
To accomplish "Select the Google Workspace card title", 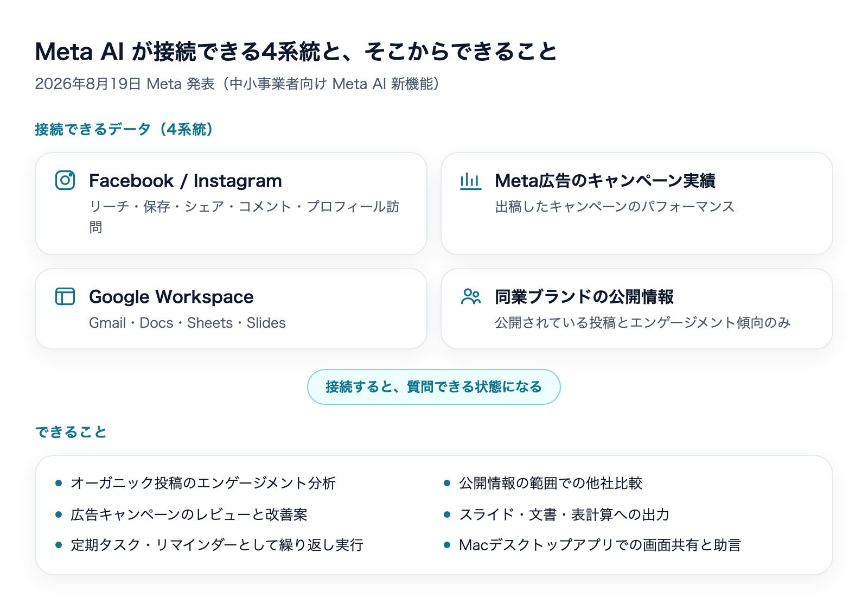I will click(171, 297).
